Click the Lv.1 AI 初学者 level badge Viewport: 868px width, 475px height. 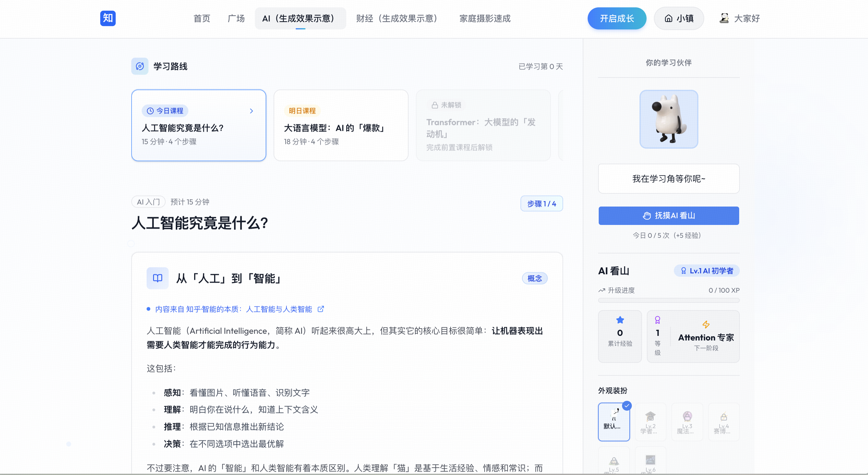click(707, 271)
